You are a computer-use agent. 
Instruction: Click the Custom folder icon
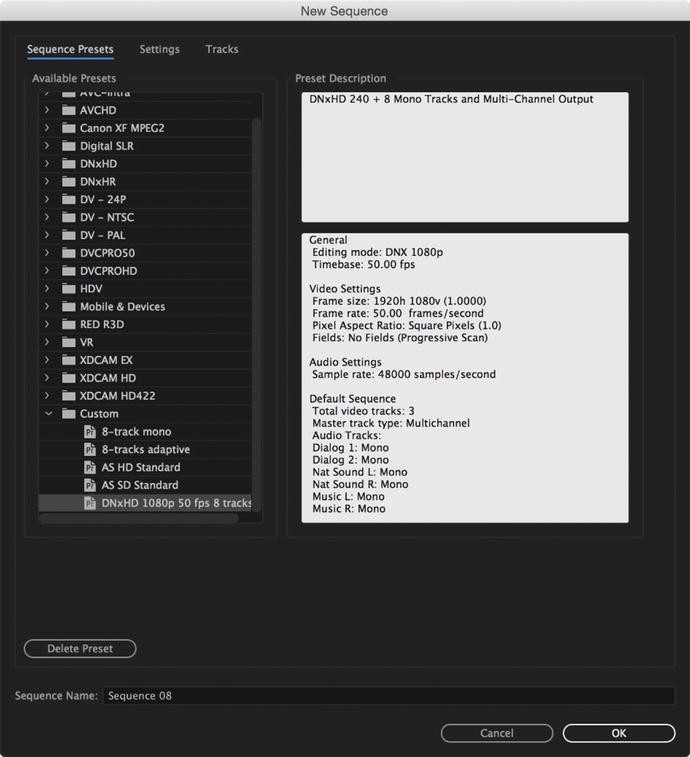pos(69,414)
